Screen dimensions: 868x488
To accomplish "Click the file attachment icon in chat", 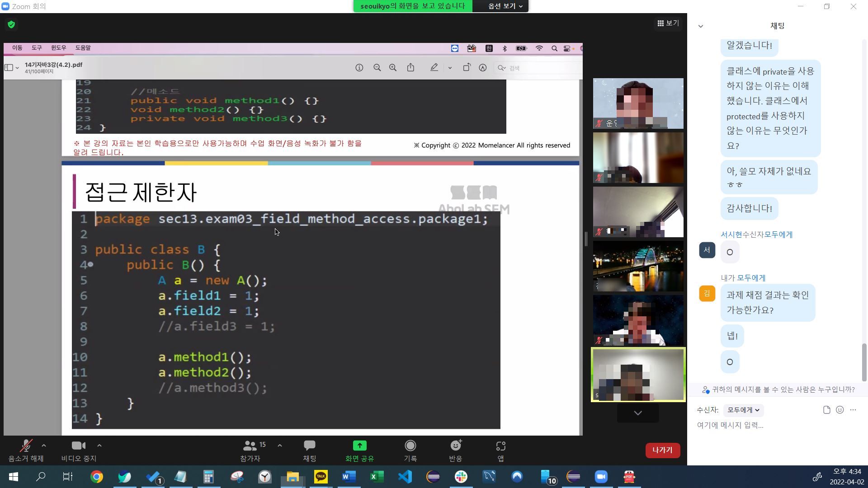I will (826, 410).
